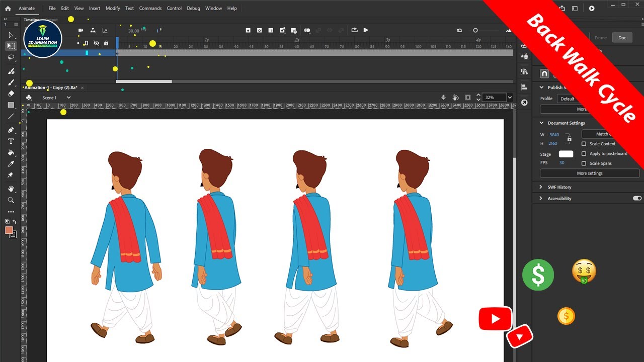Toggle show or hide all layers eye
The height and width of the screenshot is (362, 644).
coord(96,43)
